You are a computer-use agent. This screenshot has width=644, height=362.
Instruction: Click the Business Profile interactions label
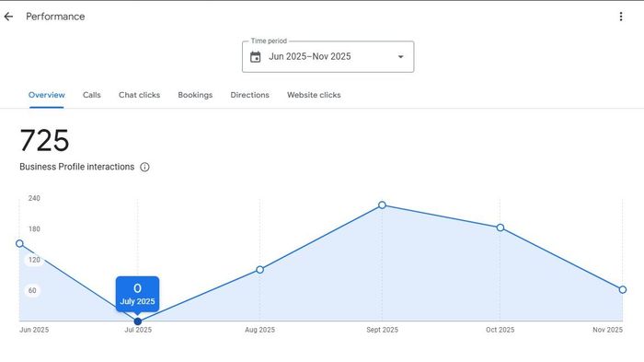click(76, 167)
